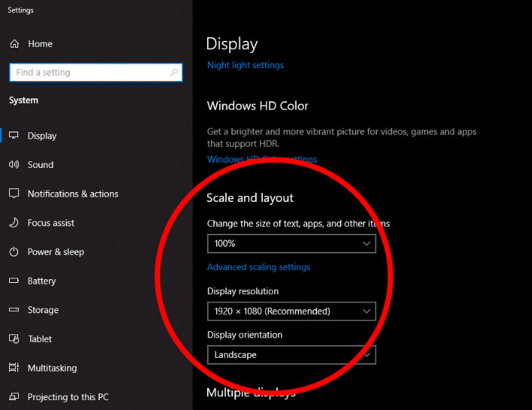Screen dimensions: 532x410
Task: Select the Home label in the sidebar
Action: pos(40,44)
